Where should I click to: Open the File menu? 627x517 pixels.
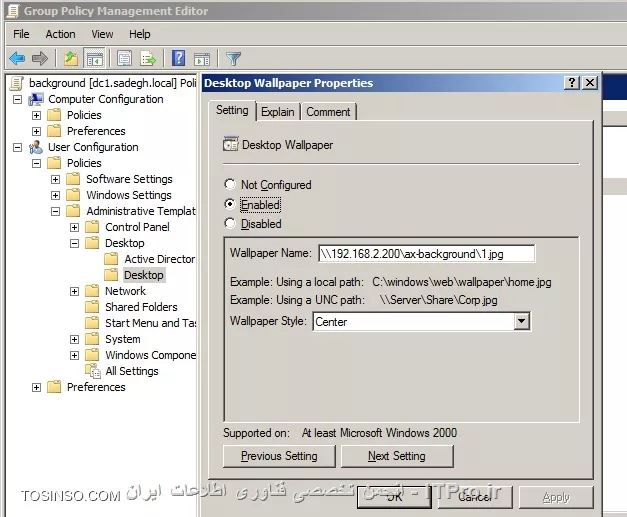(21, 34)
